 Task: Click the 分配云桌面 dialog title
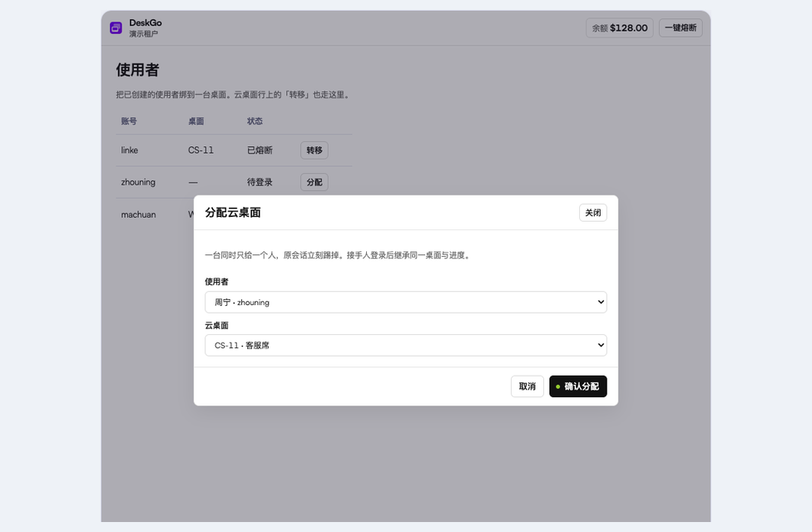(x=232, y=213)
